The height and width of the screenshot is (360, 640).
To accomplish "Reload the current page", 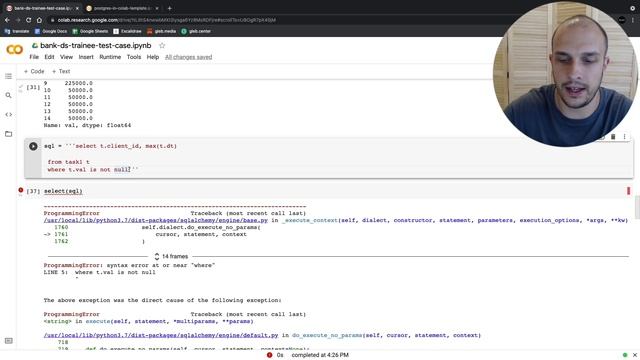I will tap(29, 20).
